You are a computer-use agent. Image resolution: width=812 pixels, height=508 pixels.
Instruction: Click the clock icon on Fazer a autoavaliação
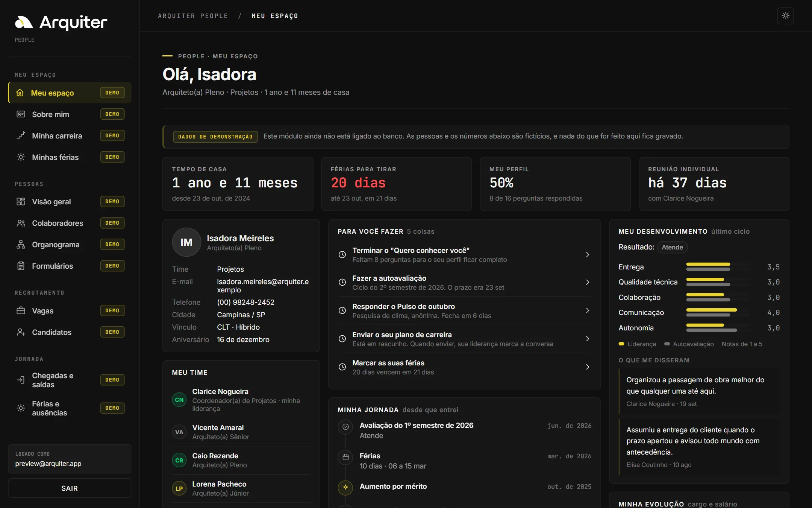[x=342, y=282]
